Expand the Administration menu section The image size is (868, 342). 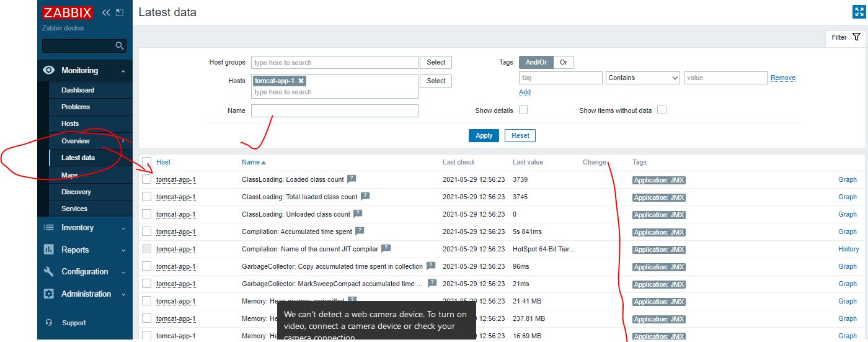pyautogui.click(x=85, y=294)
